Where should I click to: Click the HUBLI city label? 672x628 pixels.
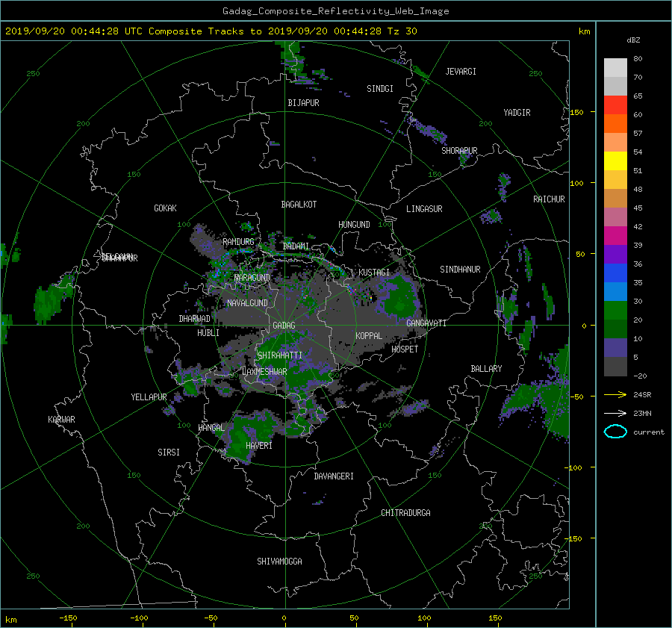click(x=208, y=333)
